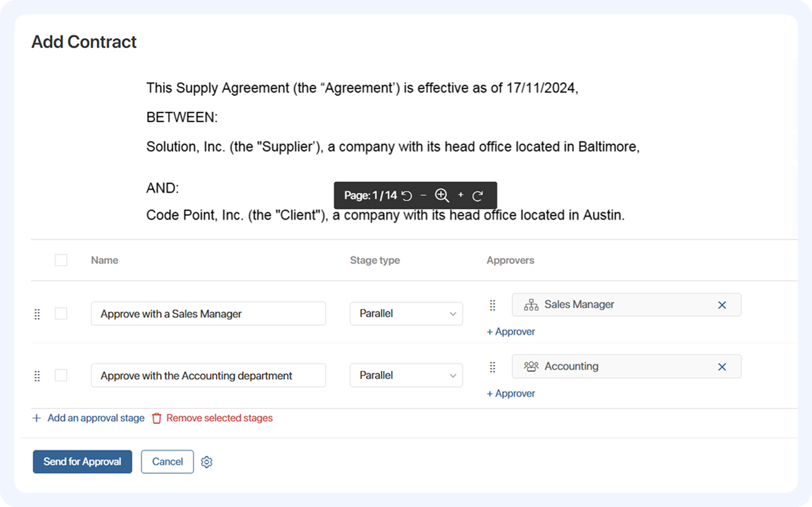Rotate document counterclockwise in viewer toolbar
The width and height of the screenshot is (812, 507).
tap(407, 196)
